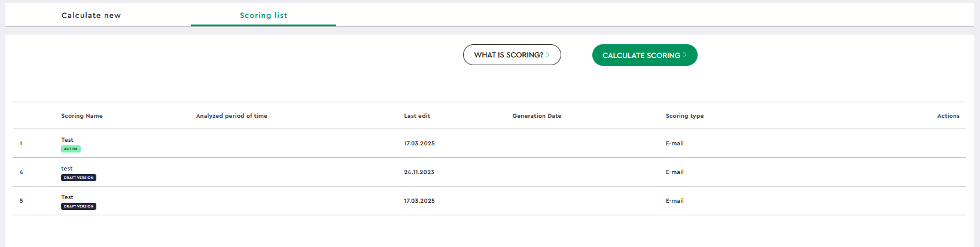
Task: Sort by the Scoring type column
Action: point(684,116)
